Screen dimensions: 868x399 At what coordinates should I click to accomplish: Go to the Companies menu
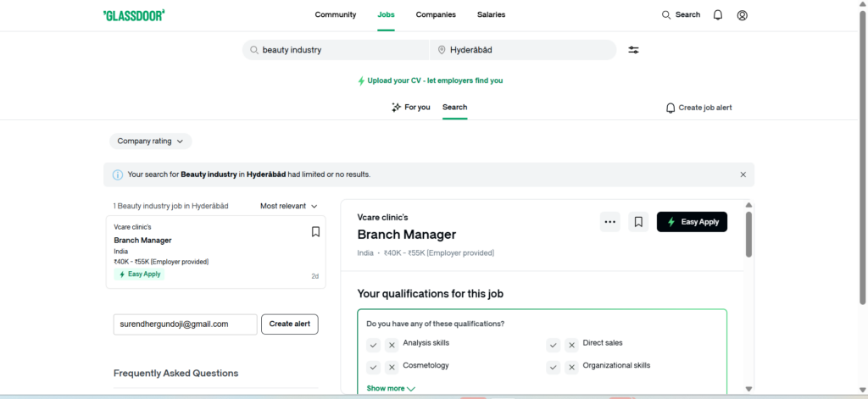point(436,14)
